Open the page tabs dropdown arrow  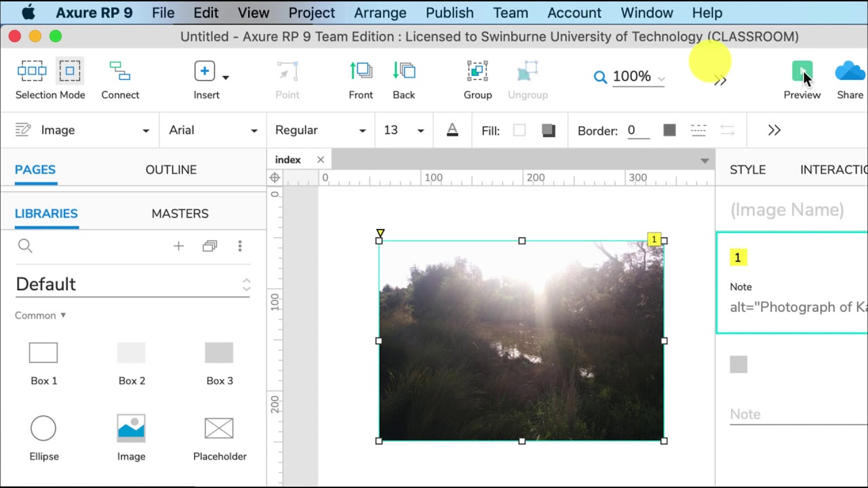[705, 161]
